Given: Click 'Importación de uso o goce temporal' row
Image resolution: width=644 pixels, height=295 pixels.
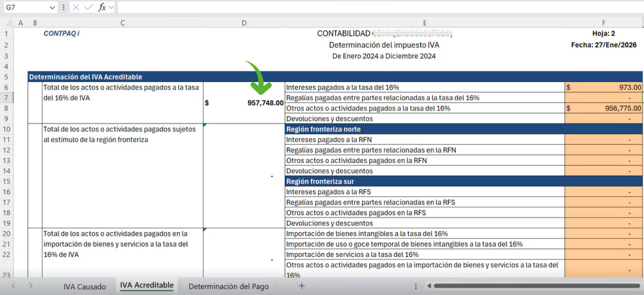Looking at the screenshot, I should pyautogui.click(x=404, y=244).
